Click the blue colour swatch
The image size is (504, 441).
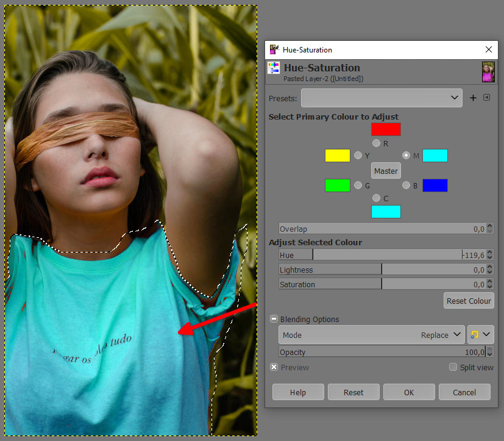pyautogui.click(x=435, y=185)
